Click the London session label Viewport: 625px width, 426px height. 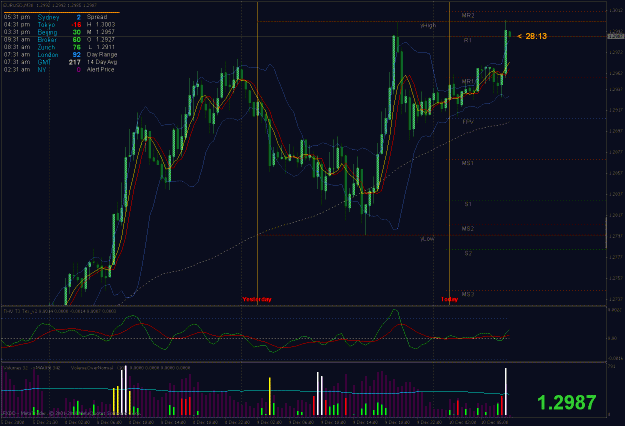point(48,55)
